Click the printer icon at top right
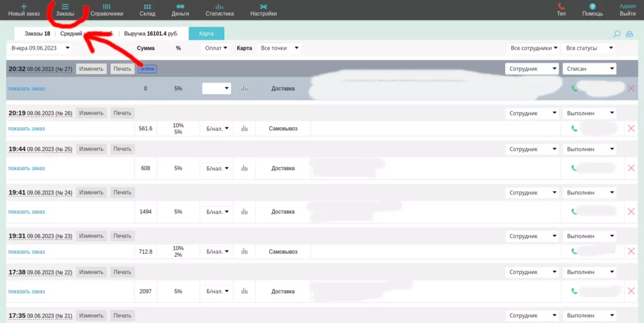The image size is (644, 323). (629, 34)
